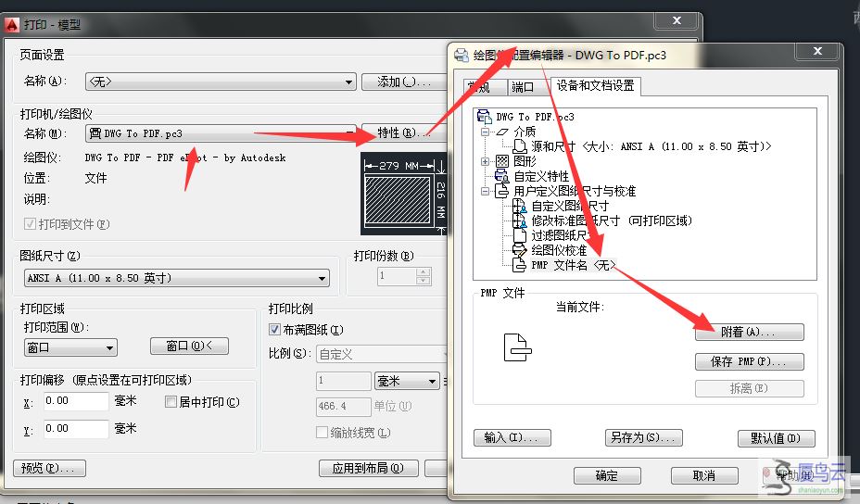The height and width of the screenshot is (504, 860).
Task: Click 附着 button for PMP file
Action: point(749,333)
